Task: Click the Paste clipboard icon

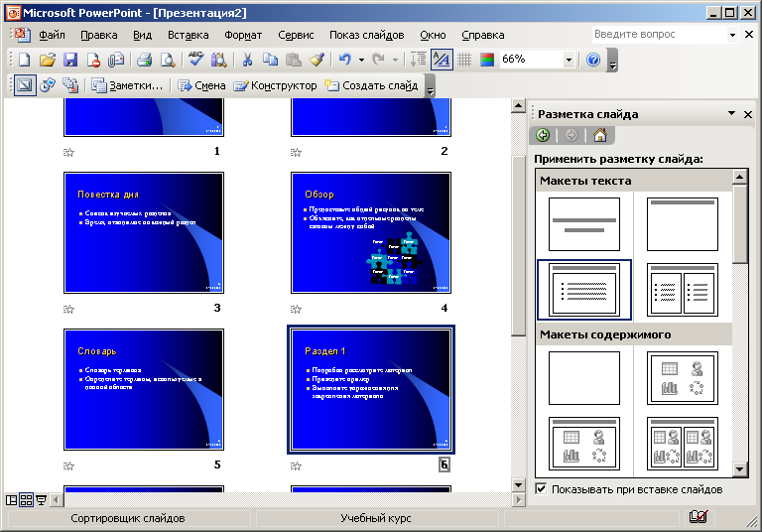Action: [x=294, y=60]
